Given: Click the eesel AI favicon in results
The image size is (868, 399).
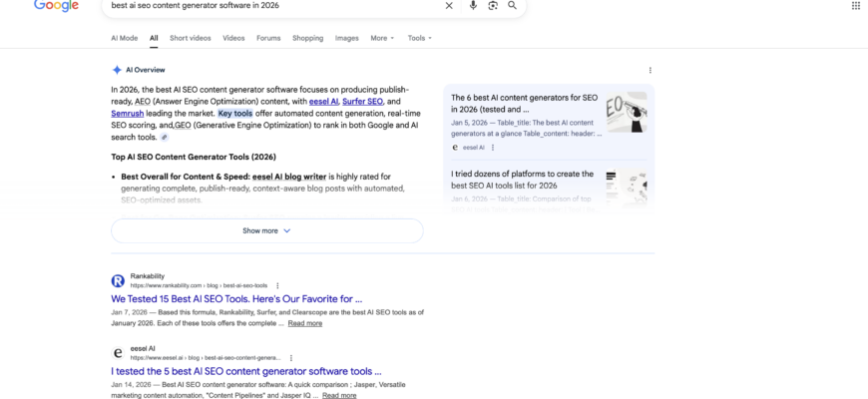Looking at the screenshot, I should coord(118,352).
